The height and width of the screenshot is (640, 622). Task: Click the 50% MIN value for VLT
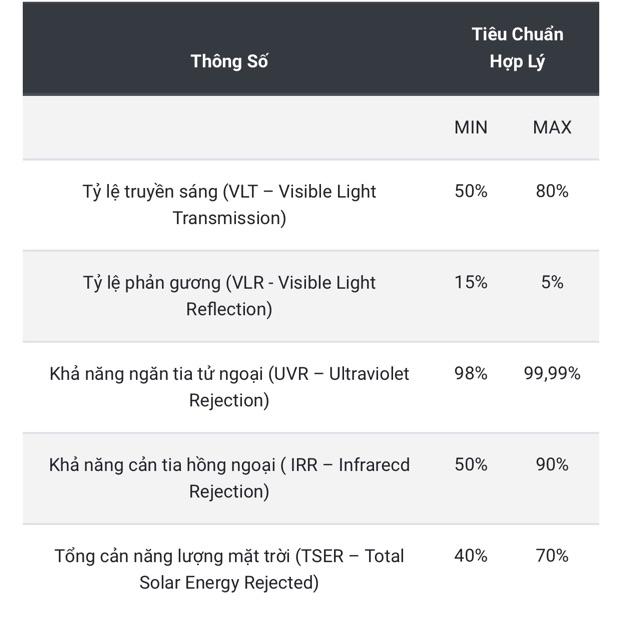click(x=471, y=191)
